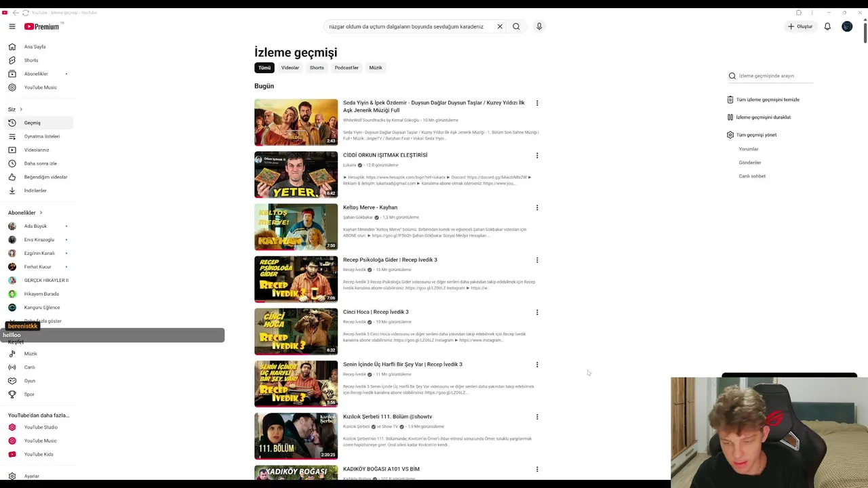
Task: Open options for Keltoş Merve - Kayhan
Action: pos(537,207)
